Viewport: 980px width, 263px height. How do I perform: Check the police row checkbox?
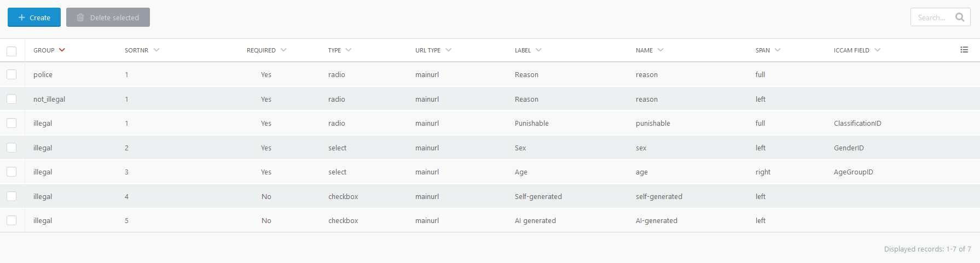(11, 74)
